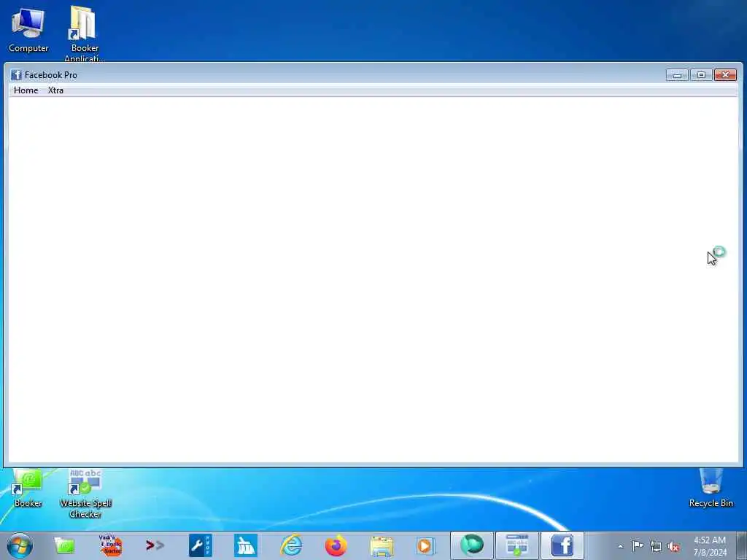Launch Firefox from the taskbar
This screenshot has width=747, height=560.
click(x=336, y=545)
